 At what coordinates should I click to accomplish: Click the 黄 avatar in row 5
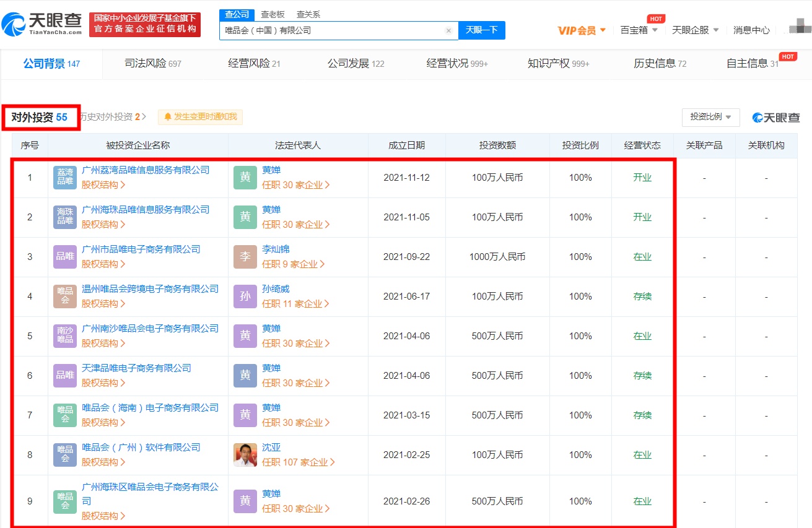click(245, 336)
